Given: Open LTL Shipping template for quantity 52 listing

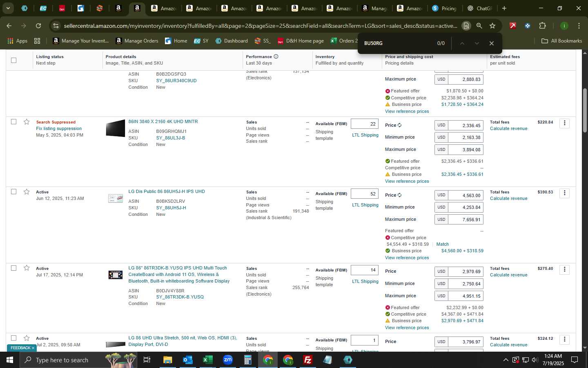Looking at the screenshot, I should click(365, 205).
